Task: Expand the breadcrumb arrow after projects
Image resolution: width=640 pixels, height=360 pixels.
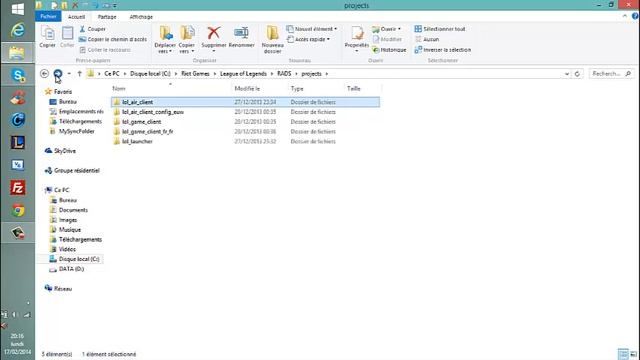Action: click(x=327, y=74)
